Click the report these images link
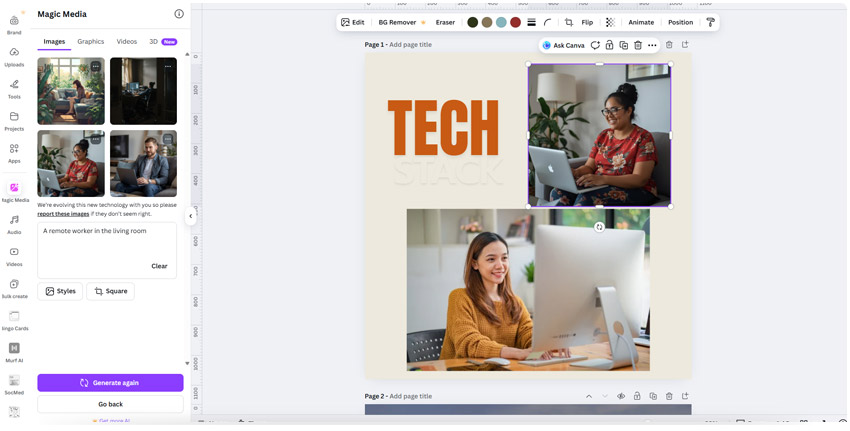The height and width of the screenshot is (431, 850). pos(63,214)
